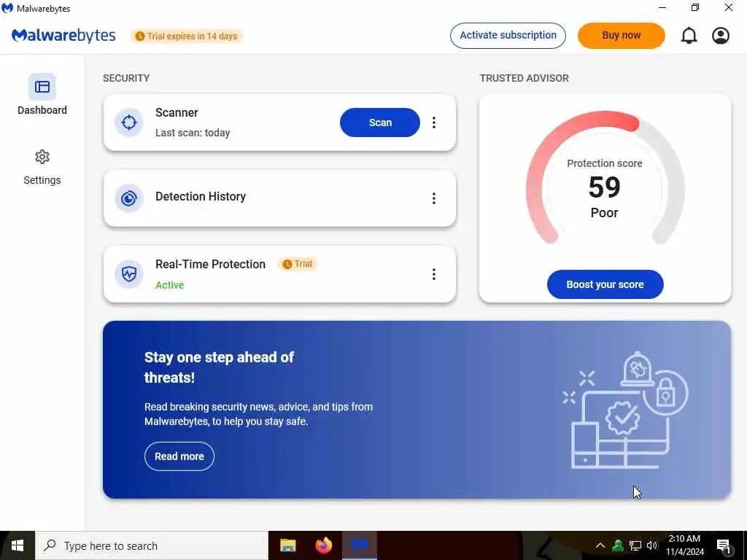Open Settings gear in sidebar

click(x=42, y=157)
